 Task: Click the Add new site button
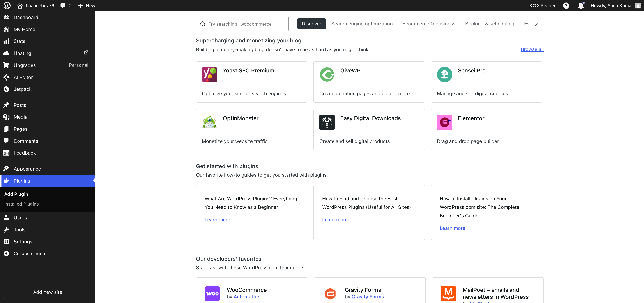tap(48, 292)
